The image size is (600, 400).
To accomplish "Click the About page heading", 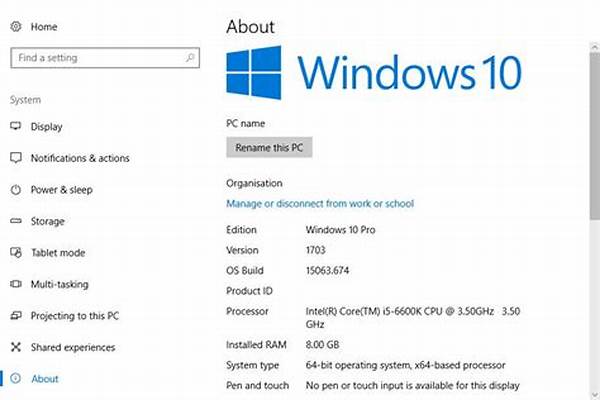I will [x=250, y=27].
